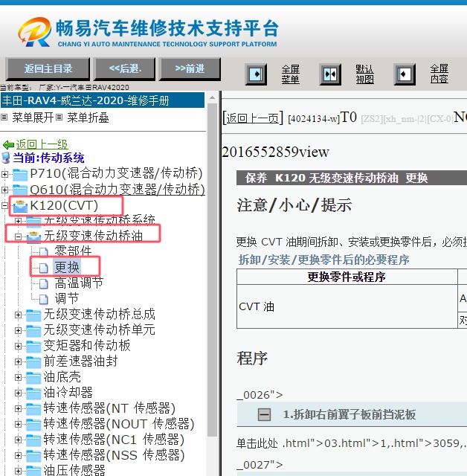Click the 无级变速传动桥单元 folder icon
This screenshot has height=476, width=467.
(x=33, y=330)
